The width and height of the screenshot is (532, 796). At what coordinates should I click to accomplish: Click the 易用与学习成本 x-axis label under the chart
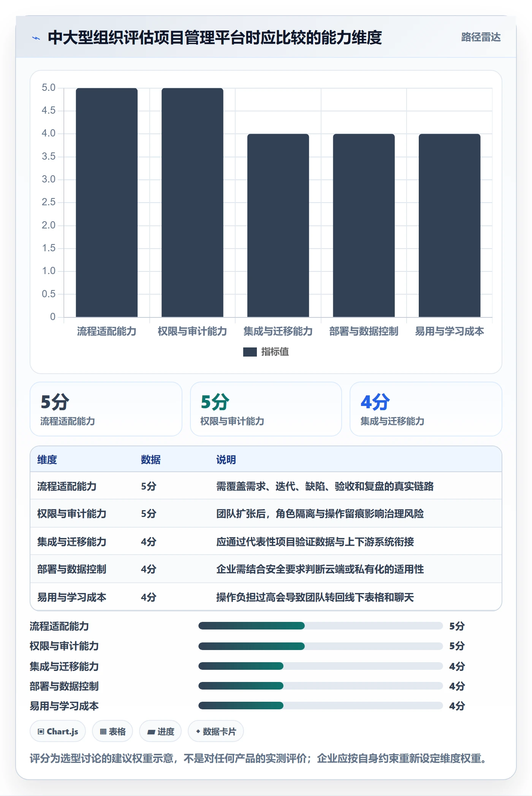[450, 331]
